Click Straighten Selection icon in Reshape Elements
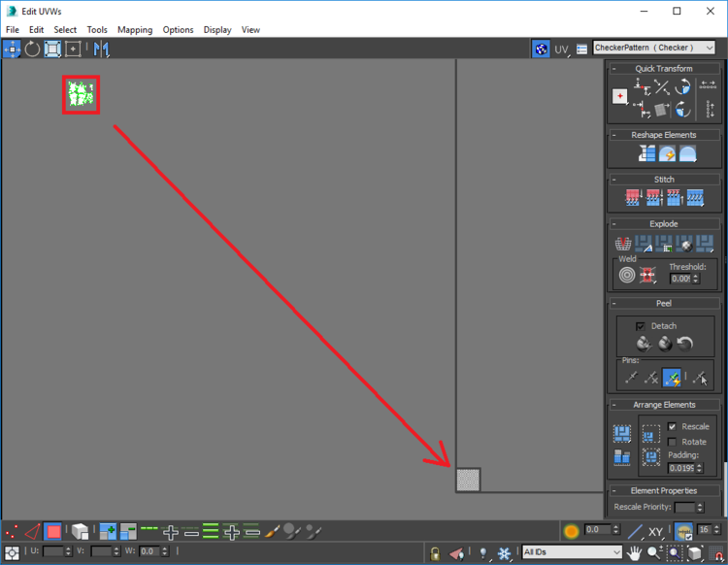728x565 pixels. tap(646, 153)
